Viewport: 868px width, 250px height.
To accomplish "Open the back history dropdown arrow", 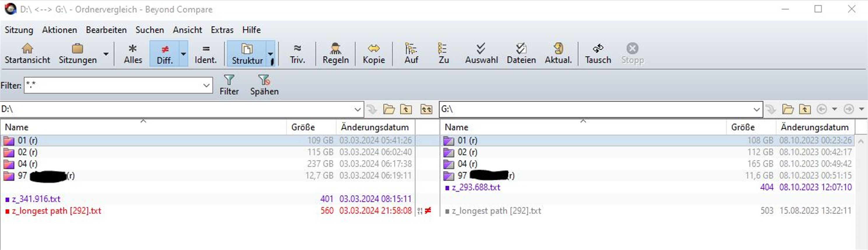I will click(x=835, y=109).
